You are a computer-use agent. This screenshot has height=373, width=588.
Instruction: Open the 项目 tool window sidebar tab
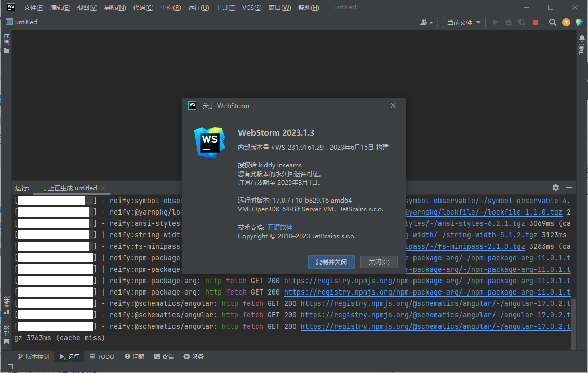(6, 44)
